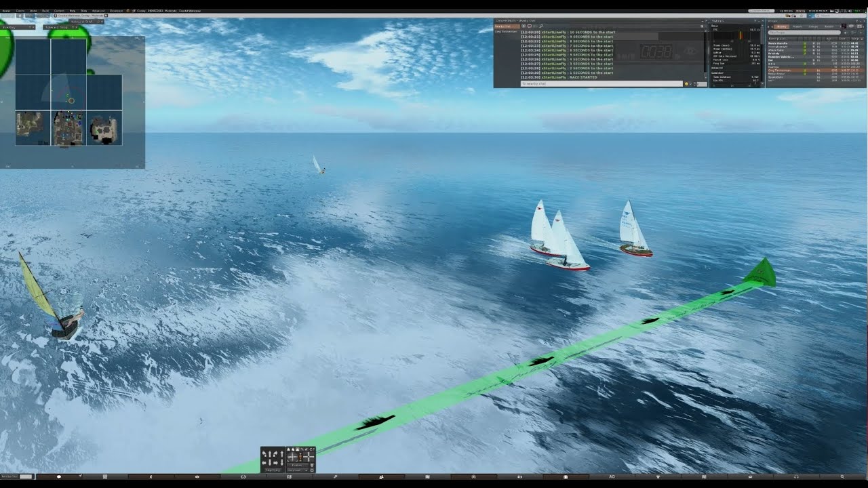This screenshot has height=488, width=868.
Task: Click the second chat bubble icon in Conversations toolbar
Action: [x=530, y=26]
